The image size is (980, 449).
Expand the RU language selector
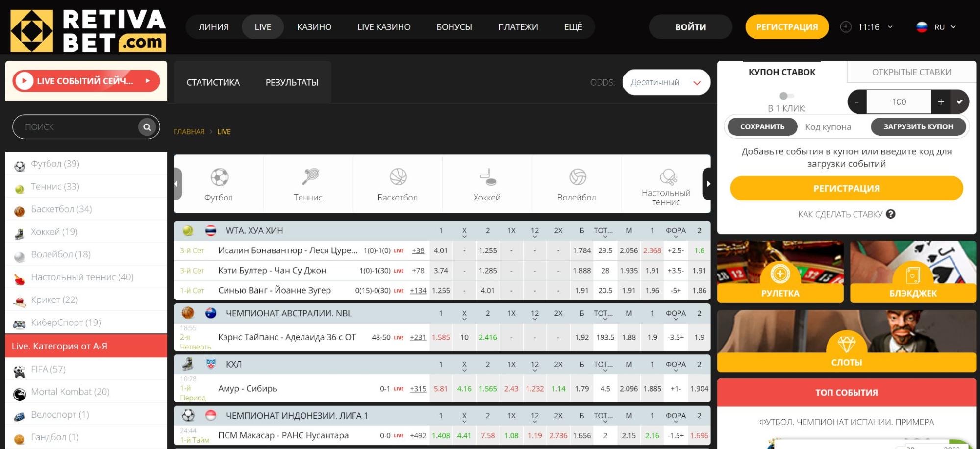click(936, 27)
